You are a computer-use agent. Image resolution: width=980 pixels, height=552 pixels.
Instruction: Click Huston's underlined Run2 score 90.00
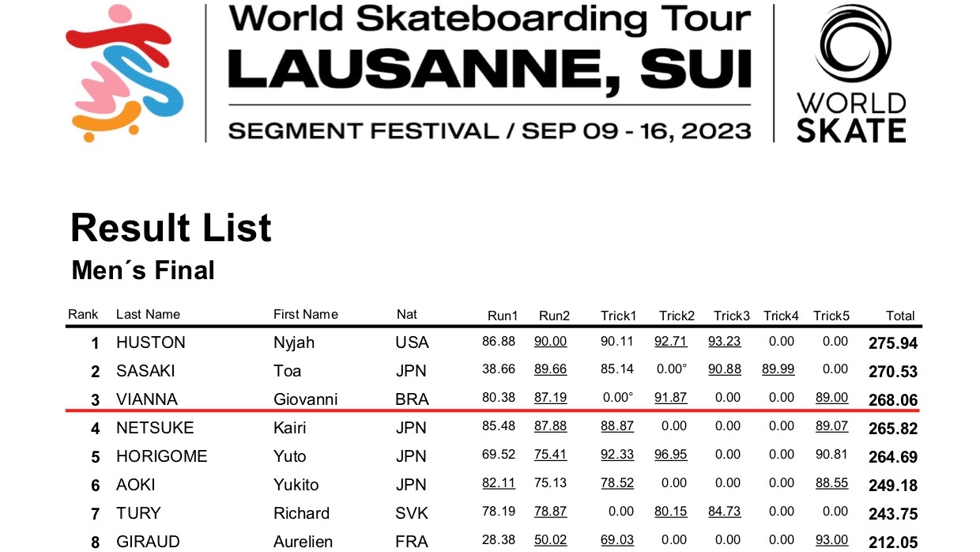pyautogui.click(x=551, y=341)
